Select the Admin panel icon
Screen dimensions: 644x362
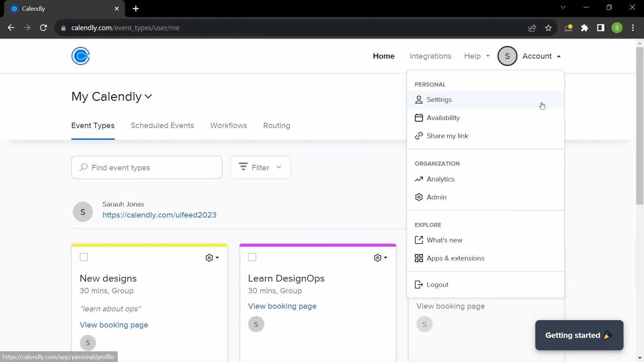[418, 197]
